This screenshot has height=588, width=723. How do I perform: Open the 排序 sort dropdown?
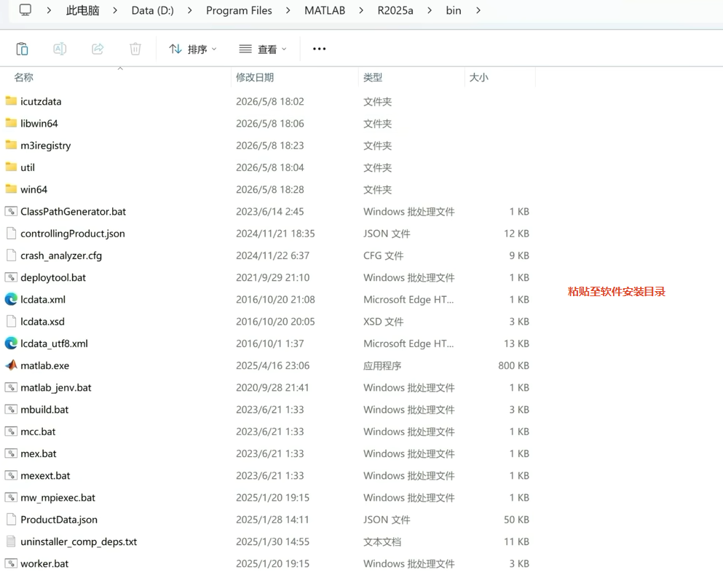coord(193,49)
